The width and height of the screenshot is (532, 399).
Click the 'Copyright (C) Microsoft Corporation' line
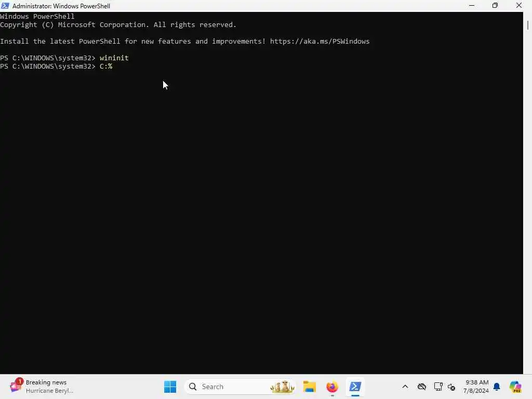118,25
